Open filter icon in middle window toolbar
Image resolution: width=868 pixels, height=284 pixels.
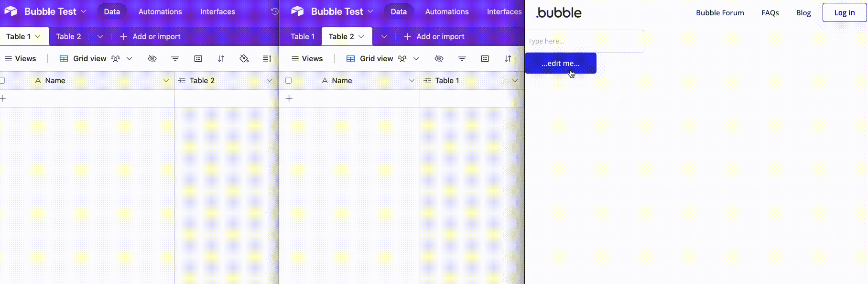point(462,58)
